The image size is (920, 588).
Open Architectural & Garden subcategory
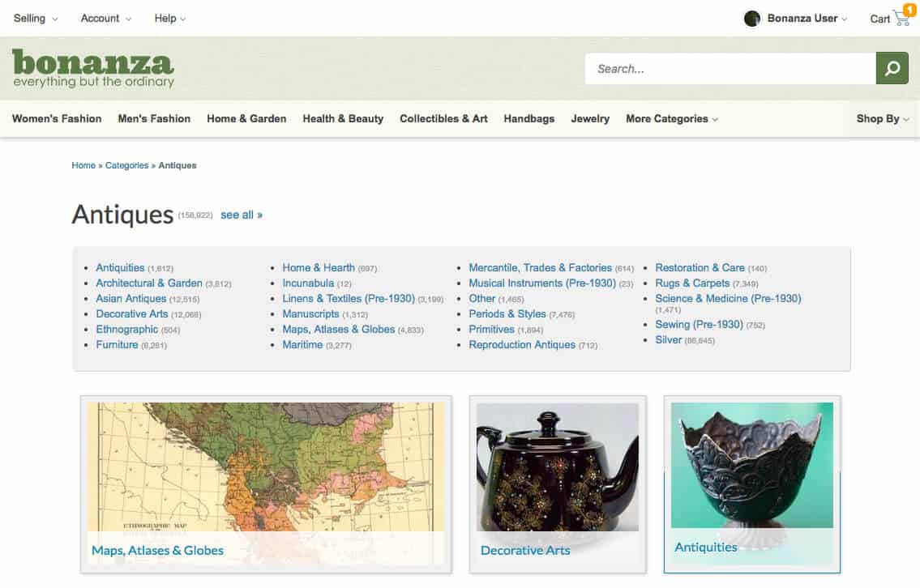click(149, 283)
